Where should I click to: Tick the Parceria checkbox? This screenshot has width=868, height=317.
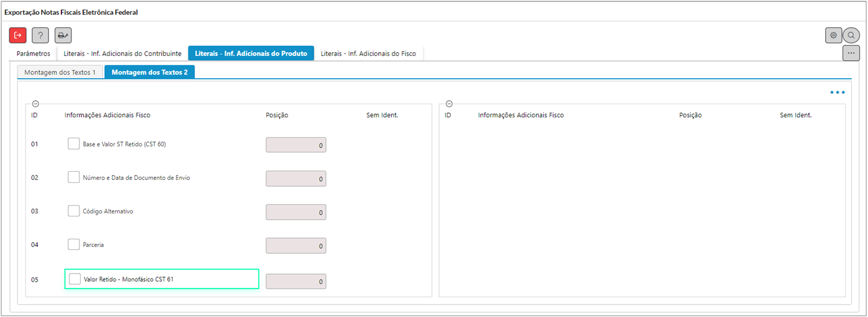pyautogui.click(x=74, y=244)
